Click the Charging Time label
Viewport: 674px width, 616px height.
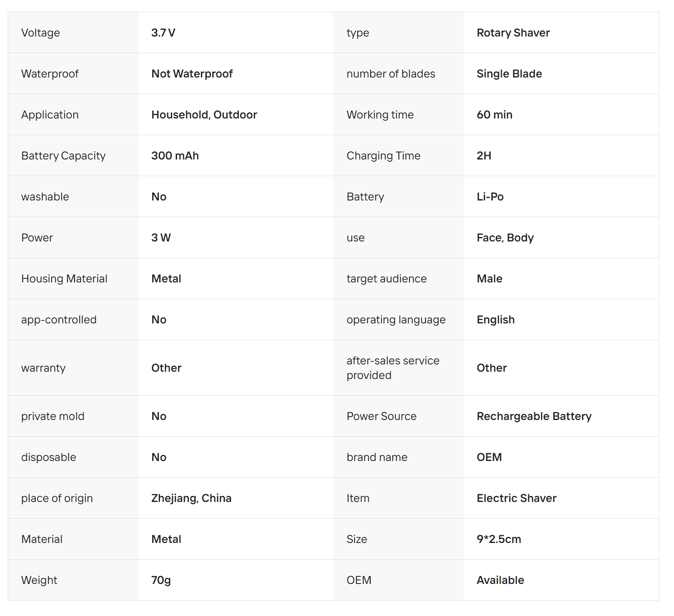[x=383, y=156]
